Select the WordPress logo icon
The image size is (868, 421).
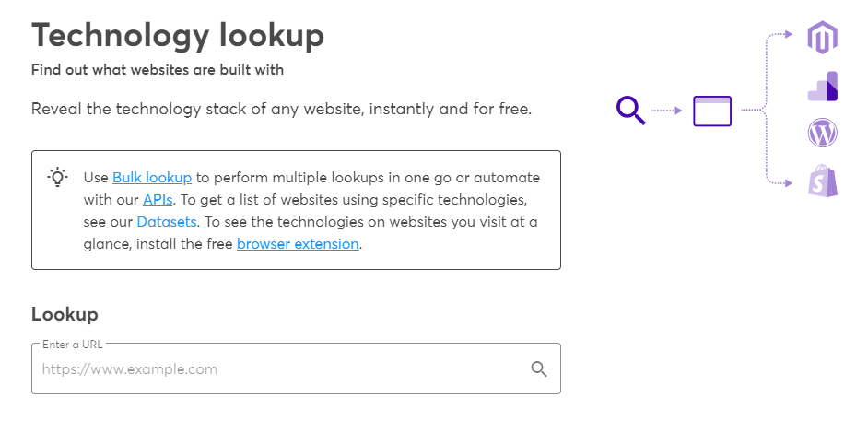point(822,134)
